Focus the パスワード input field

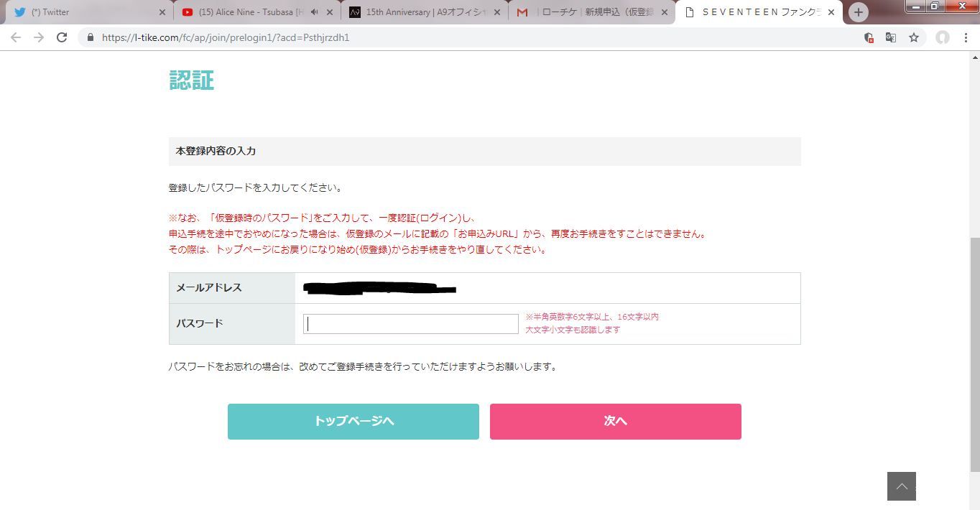click(410, 324)
